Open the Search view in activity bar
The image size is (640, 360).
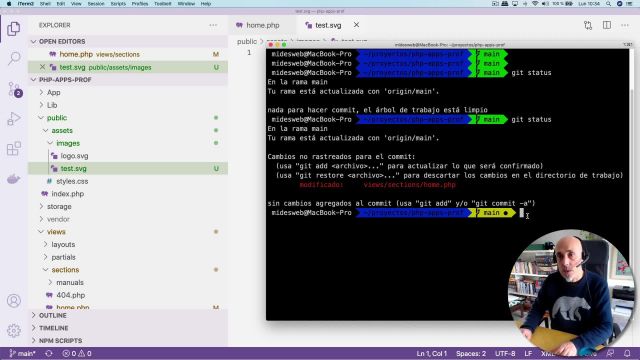point(13,58)
